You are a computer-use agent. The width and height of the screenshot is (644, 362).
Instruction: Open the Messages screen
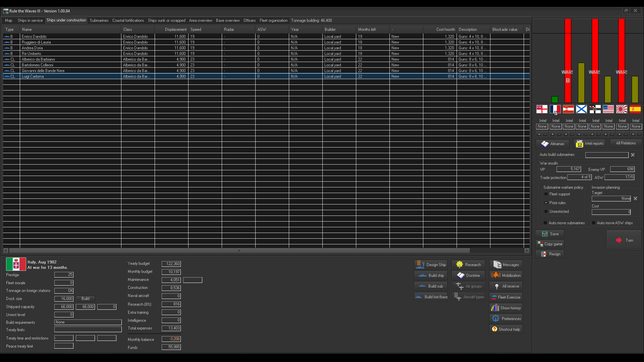coord(505,264)
